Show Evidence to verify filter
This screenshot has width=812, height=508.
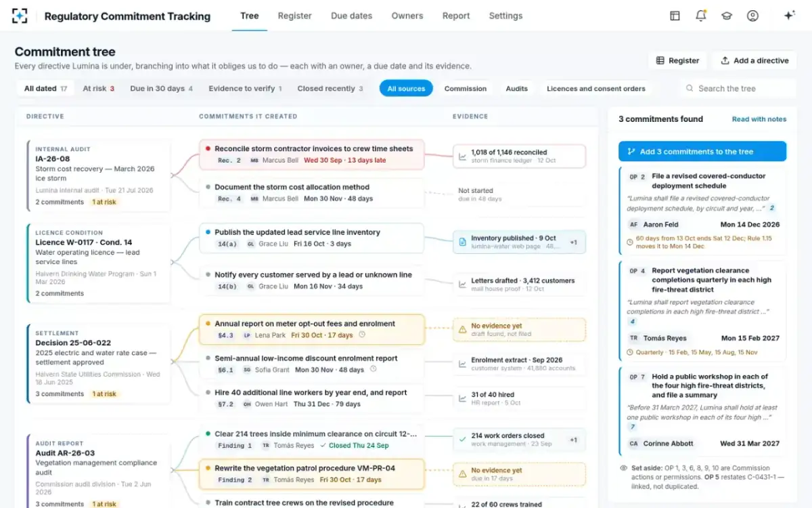coord(246,88)
